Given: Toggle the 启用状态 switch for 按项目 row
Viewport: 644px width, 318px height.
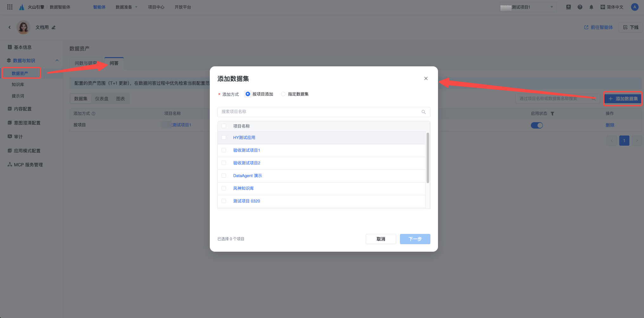Looking at the screenshot, I should click(537, 125).
